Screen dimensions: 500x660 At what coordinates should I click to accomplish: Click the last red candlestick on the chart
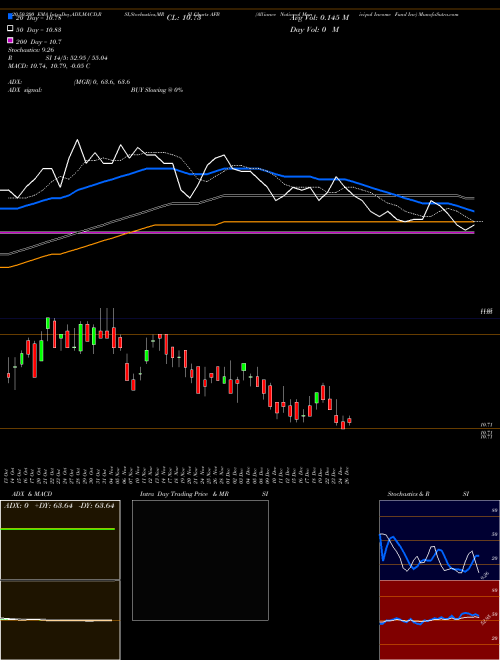[349, 420]
